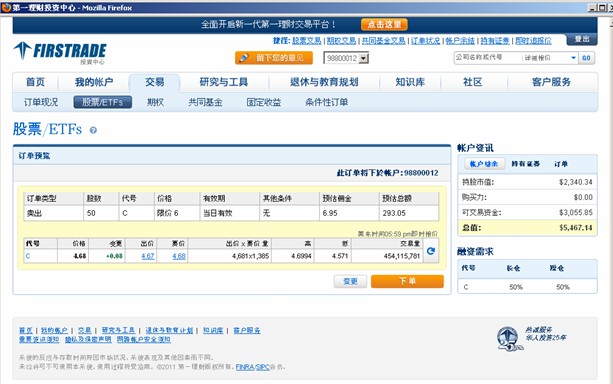Click the 限价 6 price cell
The width and height of the screenshot is (613, 384).
click(x=177, y=213)
